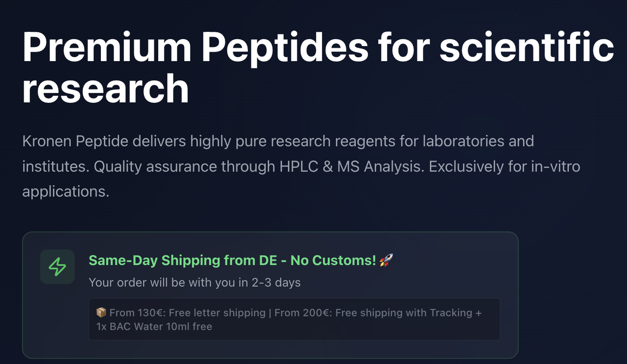The height and width of the screenshot is (364, 627).
Task: Click the From 130€ free letter shipping text
Action: pyautogui.click(x=187, y=313)
